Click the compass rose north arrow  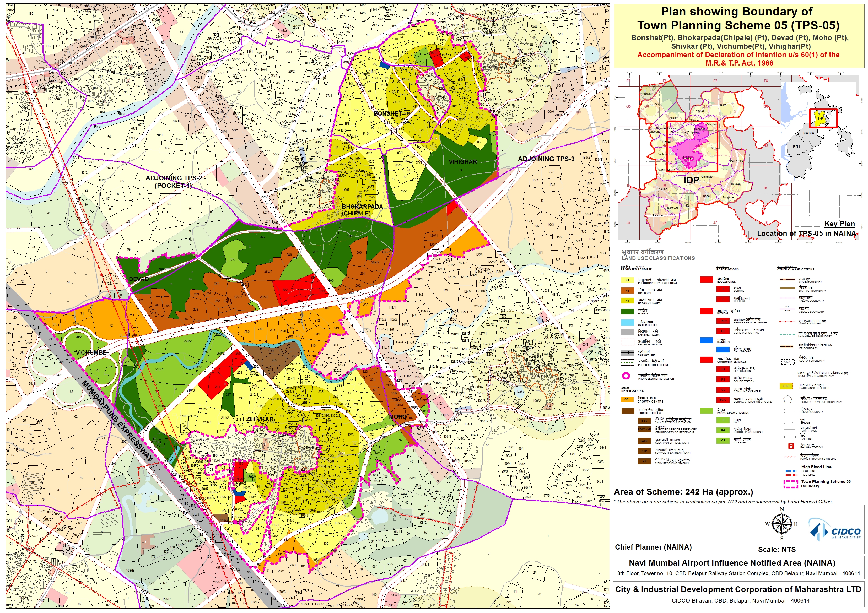(781, 524)
